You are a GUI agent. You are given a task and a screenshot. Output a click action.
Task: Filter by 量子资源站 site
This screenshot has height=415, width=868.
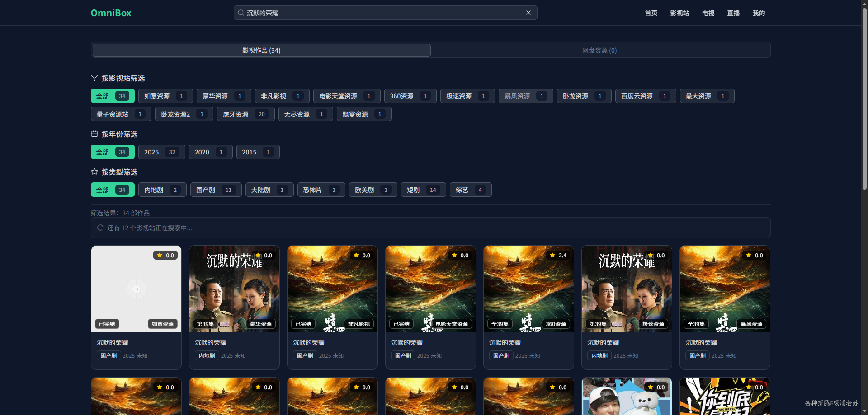click(x=121, y=114)
